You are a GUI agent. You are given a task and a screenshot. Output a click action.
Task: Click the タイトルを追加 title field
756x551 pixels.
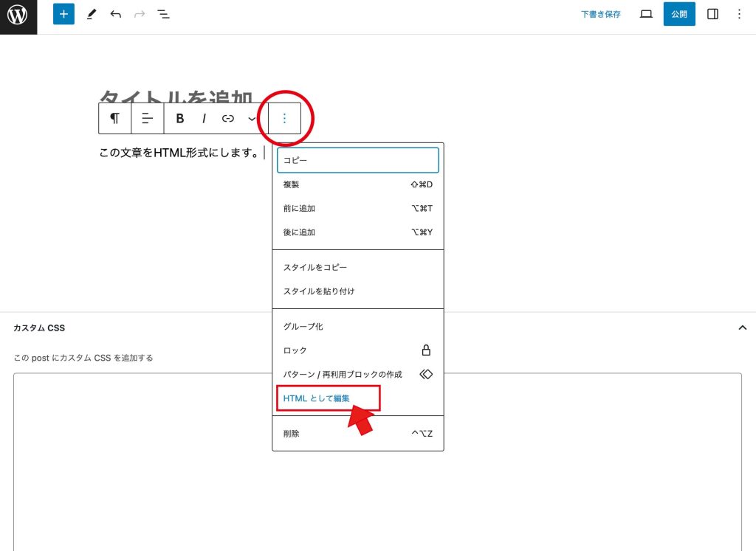click(x=176, y=97)
